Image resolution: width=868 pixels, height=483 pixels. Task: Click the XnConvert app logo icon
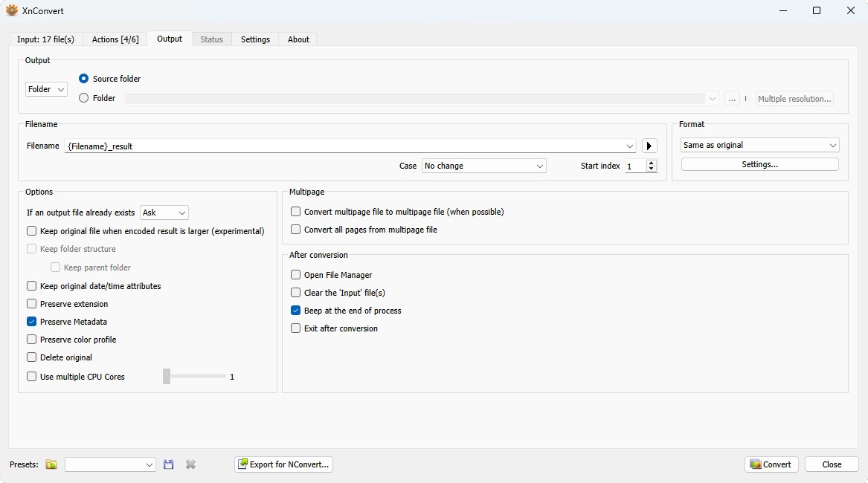[12, 10]
